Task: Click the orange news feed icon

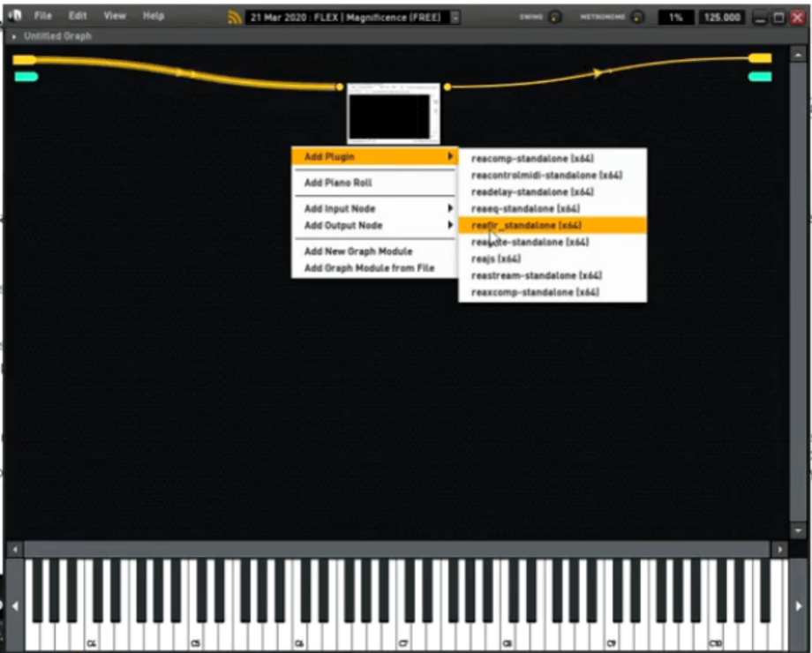Action: (x=235, y=17)
